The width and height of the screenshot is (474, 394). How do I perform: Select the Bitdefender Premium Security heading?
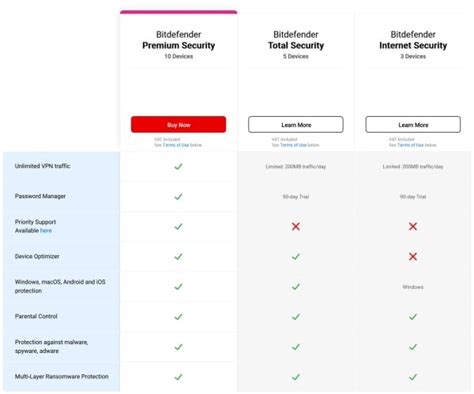tap(179, 40)
